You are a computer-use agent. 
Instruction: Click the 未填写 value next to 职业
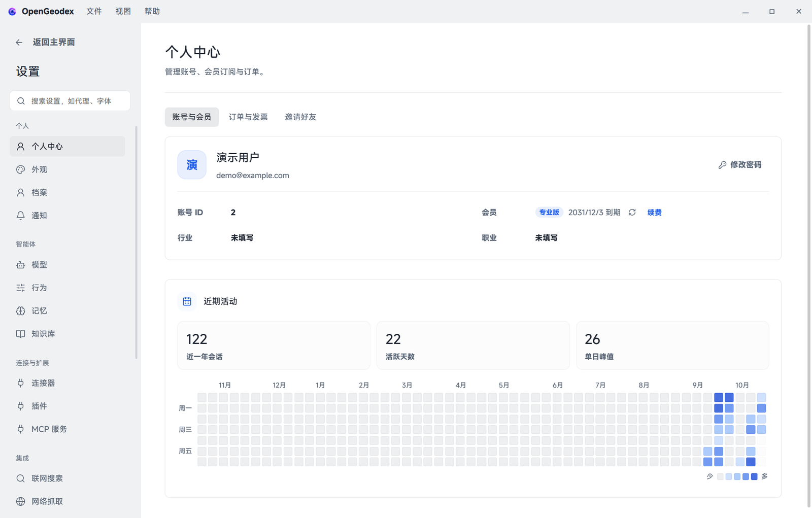(546, 238)
